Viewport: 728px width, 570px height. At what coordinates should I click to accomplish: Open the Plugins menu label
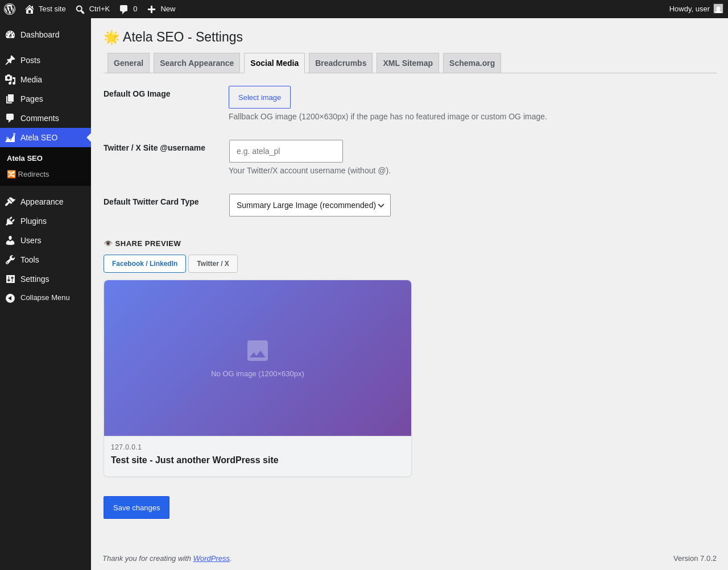34,221
